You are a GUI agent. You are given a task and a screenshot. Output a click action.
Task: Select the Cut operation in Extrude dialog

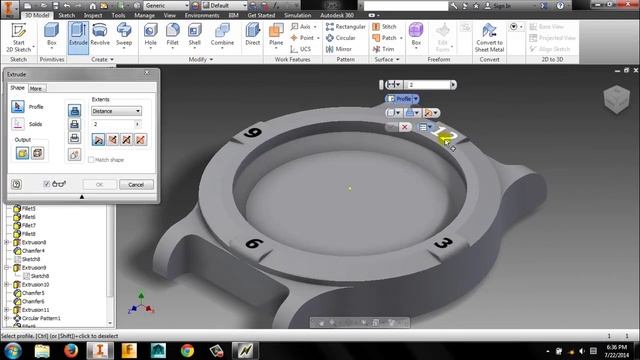pyautogui.click(x=74, y=124)
